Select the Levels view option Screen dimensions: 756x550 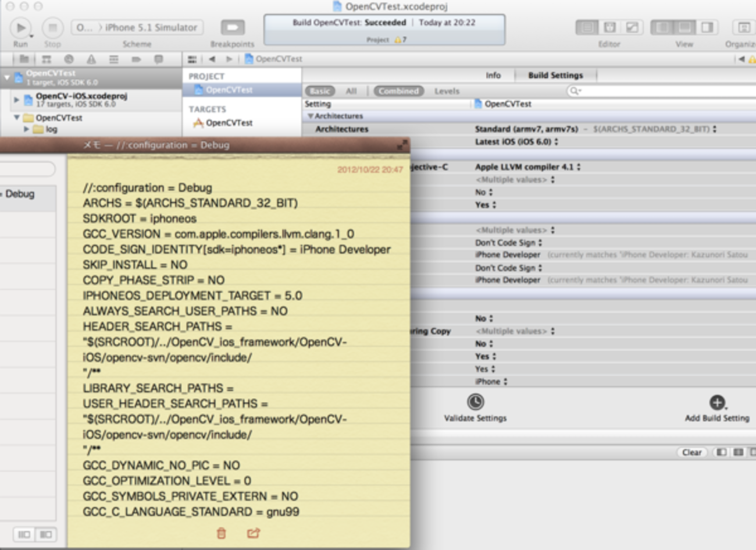tap(447, 91)
